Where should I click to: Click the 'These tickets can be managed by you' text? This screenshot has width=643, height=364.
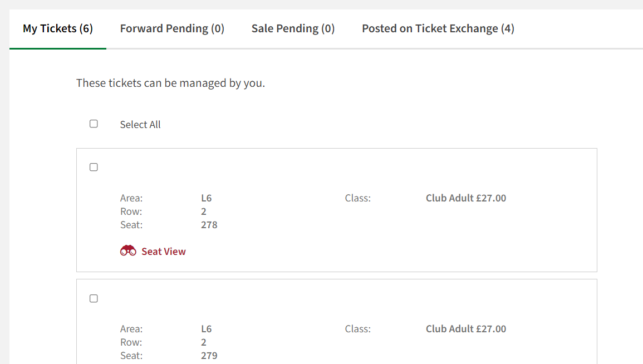[170, 83]
